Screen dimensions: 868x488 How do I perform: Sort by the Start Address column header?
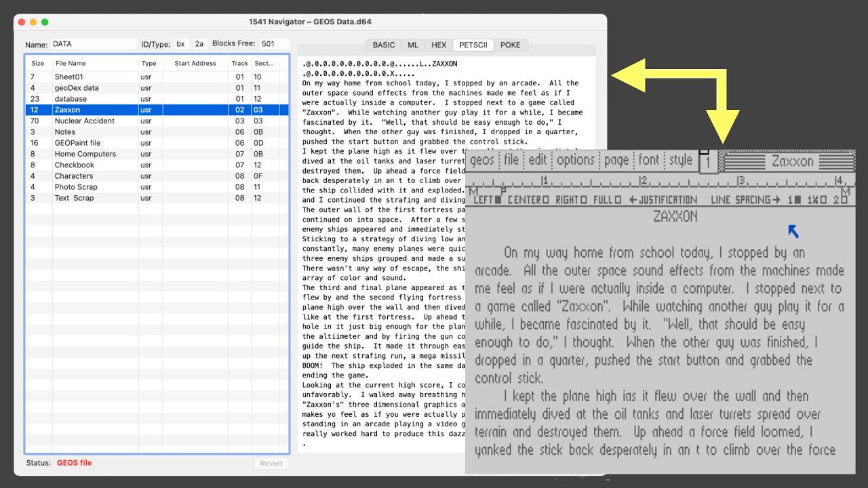(195, 63)
